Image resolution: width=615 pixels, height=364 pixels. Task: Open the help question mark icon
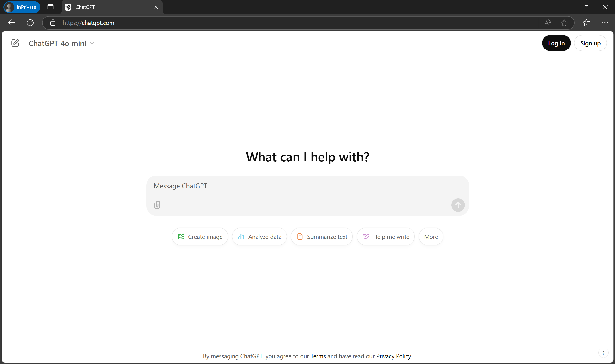[603, 353]
